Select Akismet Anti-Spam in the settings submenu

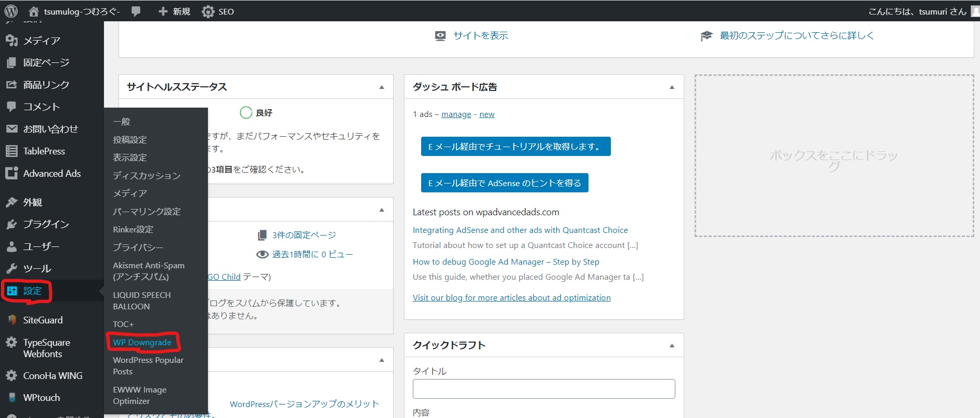coord(149,271)
